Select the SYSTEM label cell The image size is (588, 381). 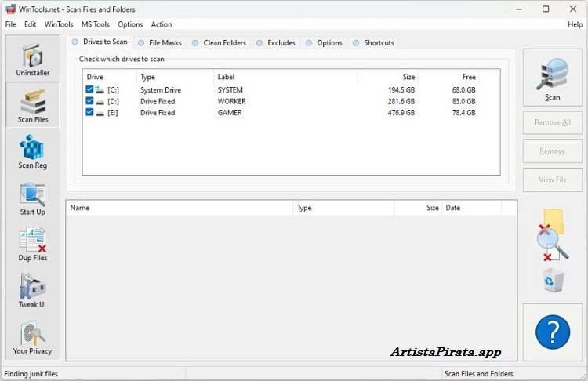pyautogui.click(x=230, y=90)
